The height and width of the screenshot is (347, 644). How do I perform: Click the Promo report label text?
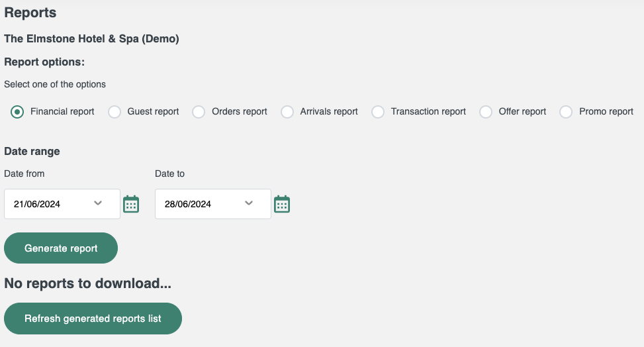point(606,111)
